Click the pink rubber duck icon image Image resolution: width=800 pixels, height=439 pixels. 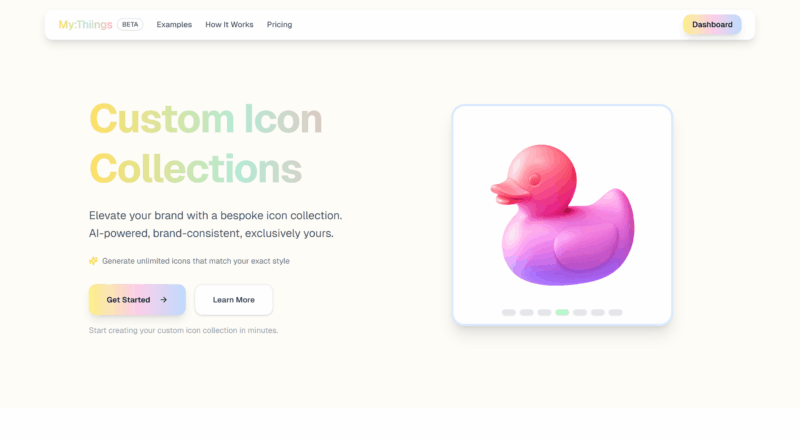click(562, 214)
